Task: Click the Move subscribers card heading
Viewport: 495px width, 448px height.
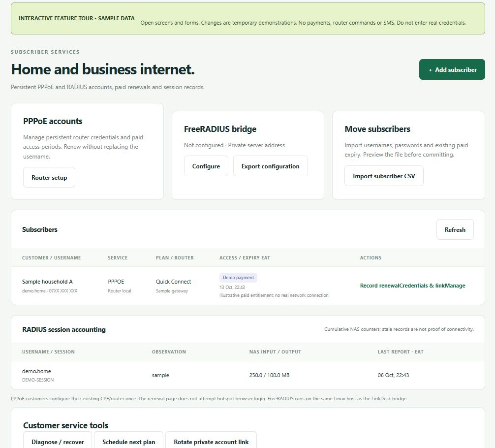Action: tap(377, 129)
